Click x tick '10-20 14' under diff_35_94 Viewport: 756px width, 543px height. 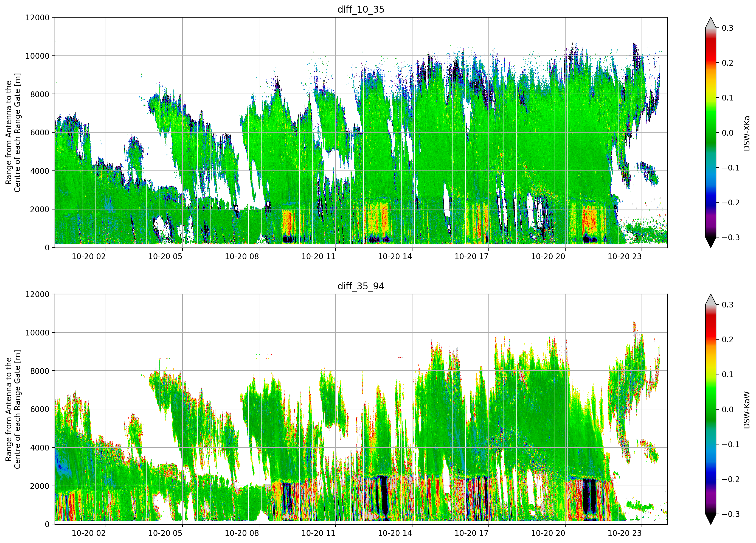[x=395, y=533]
